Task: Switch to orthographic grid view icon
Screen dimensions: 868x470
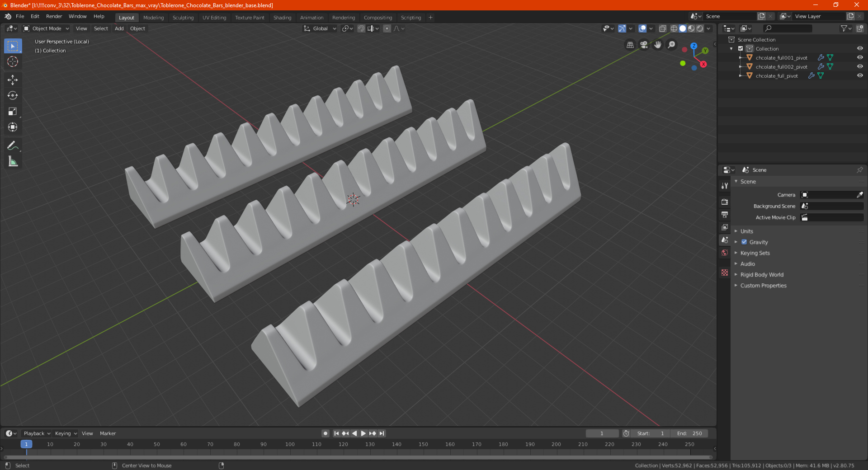Action: coord(630,45)
